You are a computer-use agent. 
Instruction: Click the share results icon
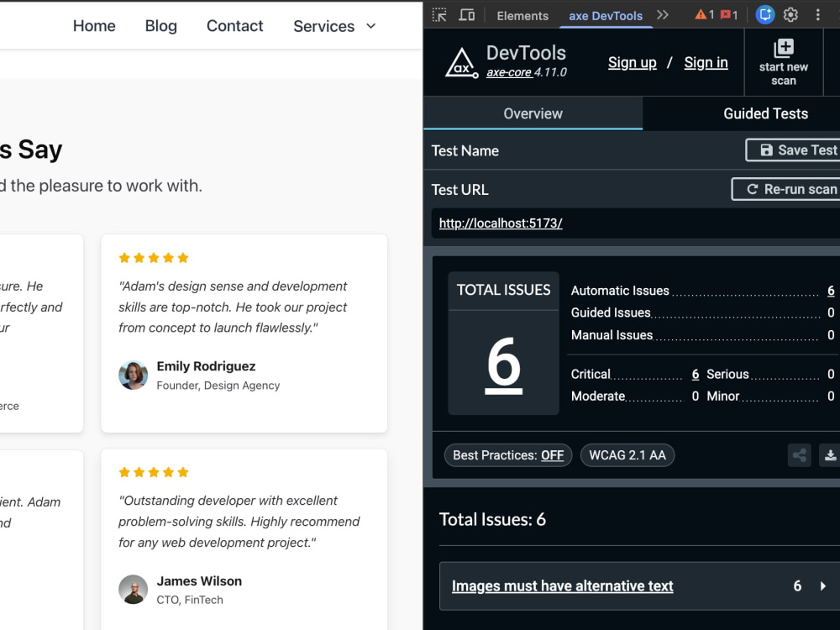800,455
